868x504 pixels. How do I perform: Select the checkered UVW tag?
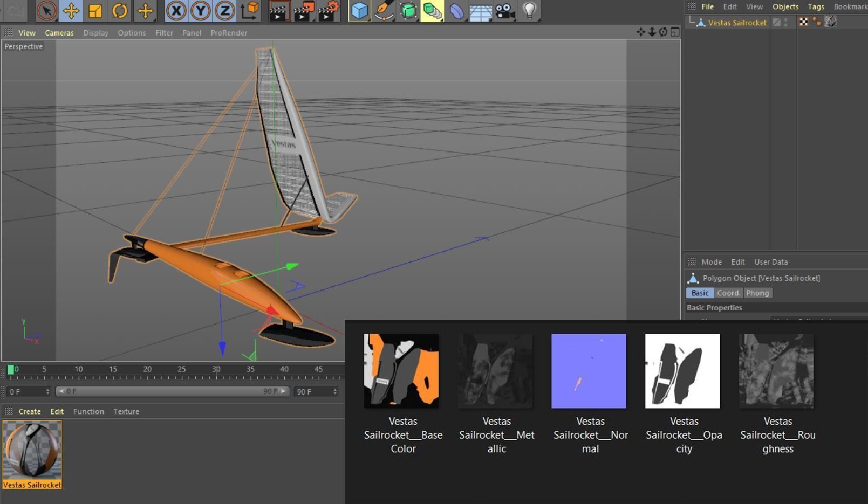[804, 22]
